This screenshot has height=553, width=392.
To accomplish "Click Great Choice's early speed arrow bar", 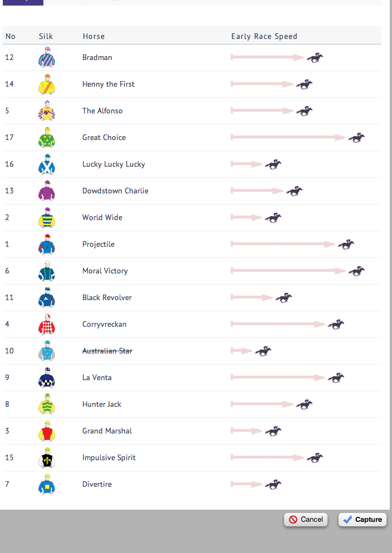I will coord(288,137).
